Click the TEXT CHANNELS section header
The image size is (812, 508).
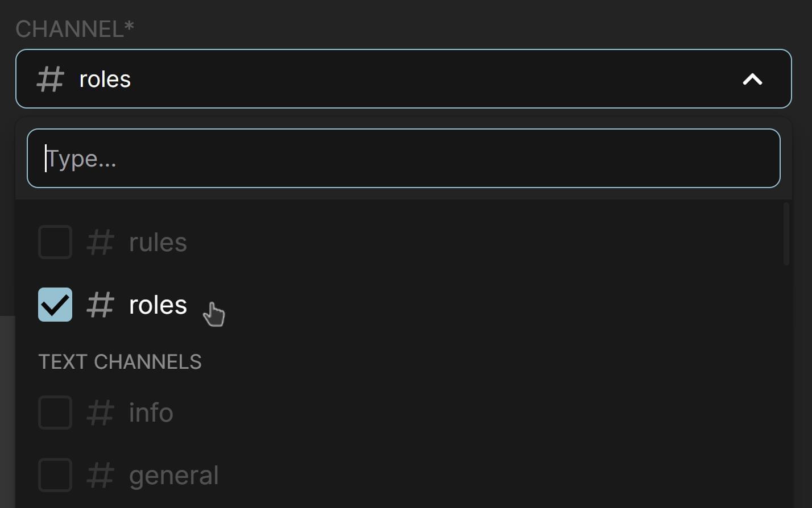tap(120, 361)
